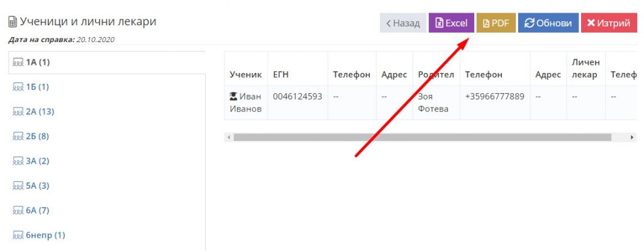644x251 pixels.
Task: Click the Личен лекар column header
Action: pos(586,69)
